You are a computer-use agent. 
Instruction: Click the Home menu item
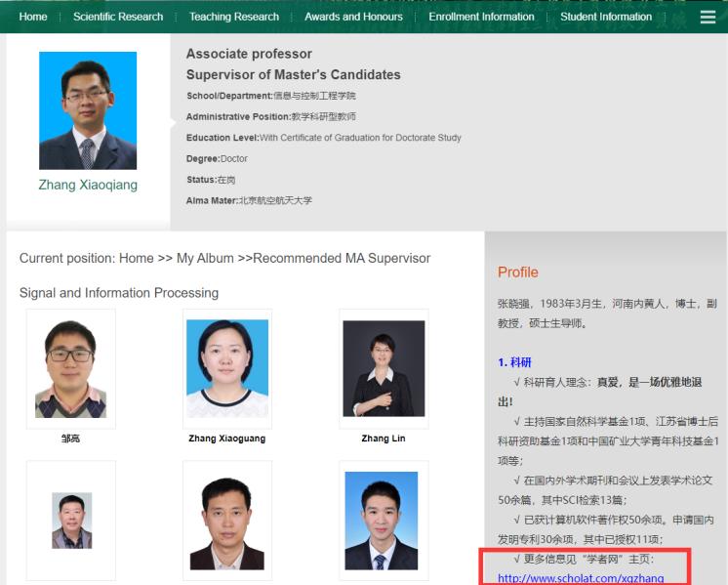click(33, 17)
